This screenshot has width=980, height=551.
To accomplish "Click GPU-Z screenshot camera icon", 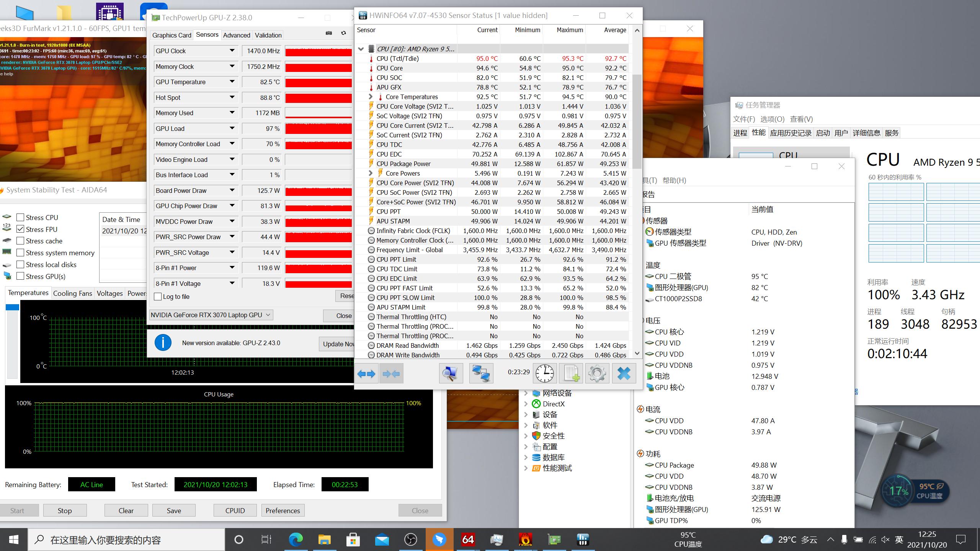I will coord(328,33).
